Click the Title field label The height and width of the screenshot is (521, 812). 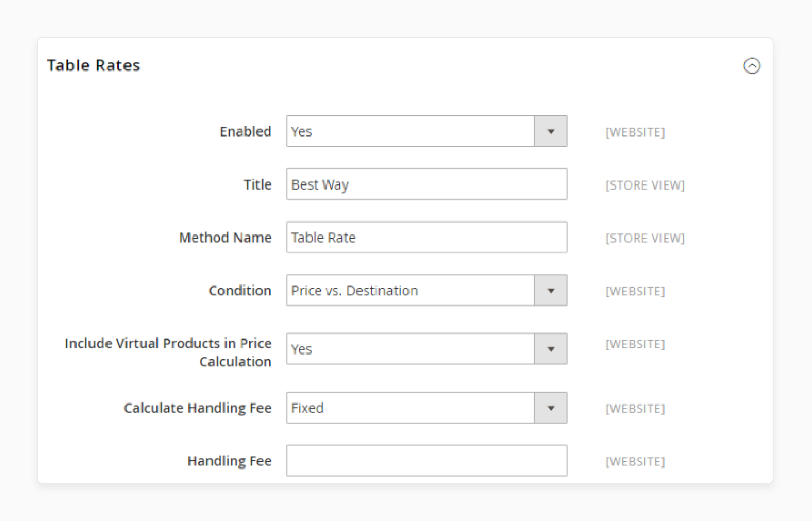pyautogui.click(x=258, y=185)
